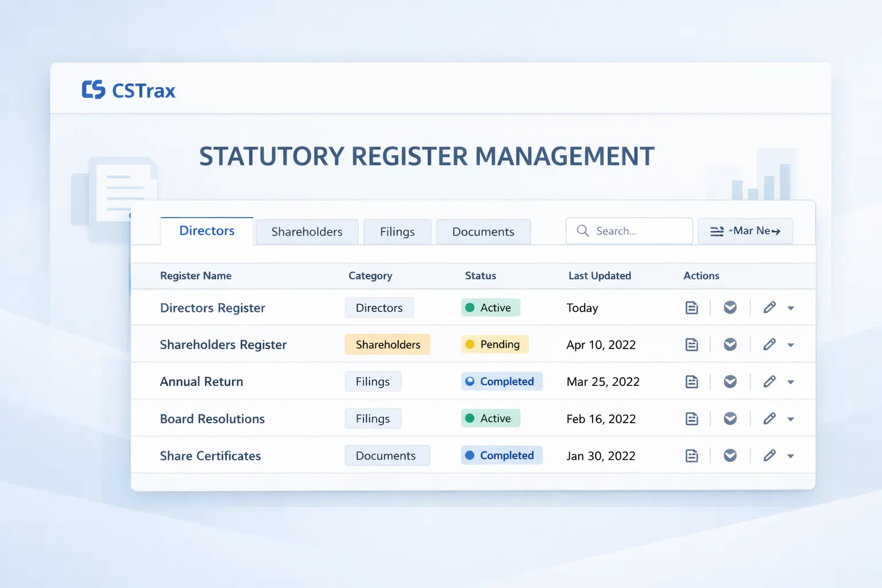Click the CSTrax logo icon
The width and height of the screenshot is (882, 588).
tap(94, 90)
